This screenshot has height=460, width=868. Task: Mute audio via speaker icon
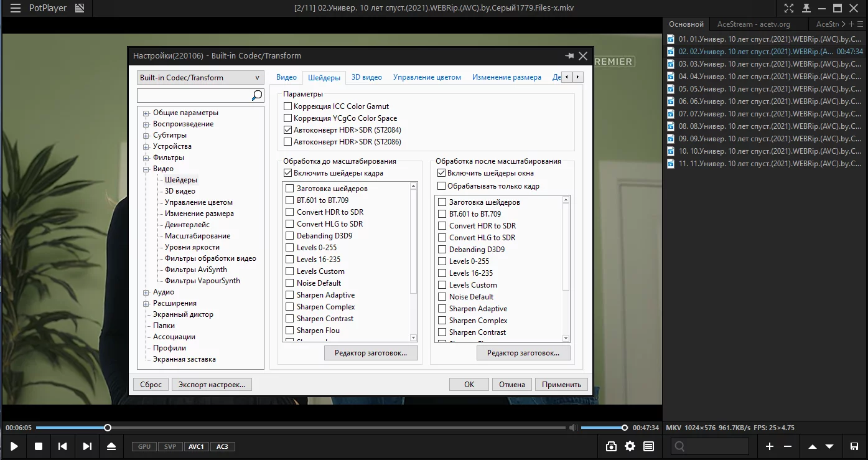(x=573, y=428)
